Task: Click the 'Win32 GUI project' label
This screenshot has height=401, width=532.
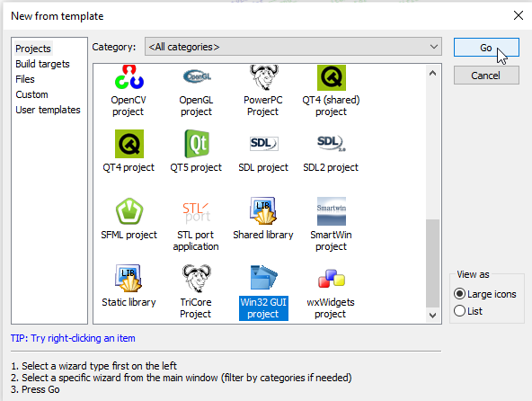Action: click(x=263, y=308)
